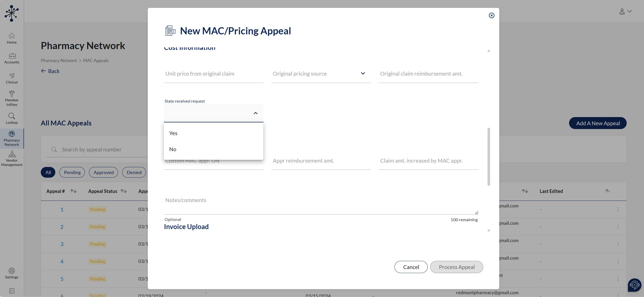Click the Cancel button

(x=411, y=267)
